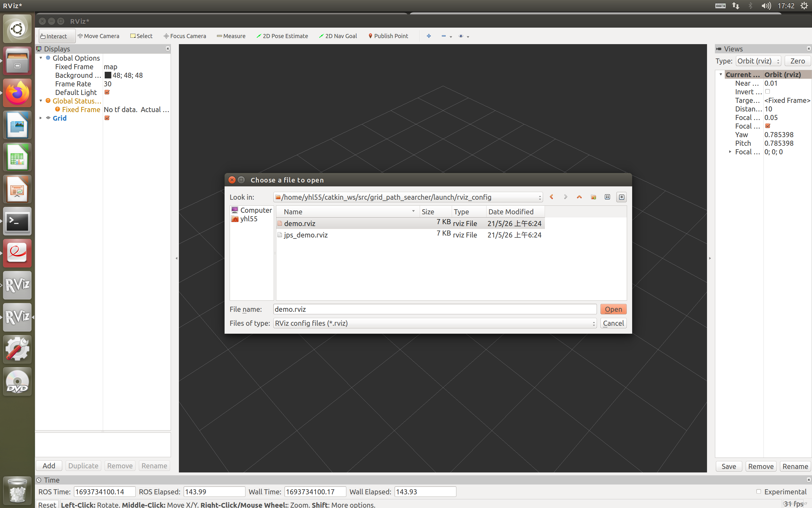
Task: Switch file dialog to list view
Action: [607, 197]
